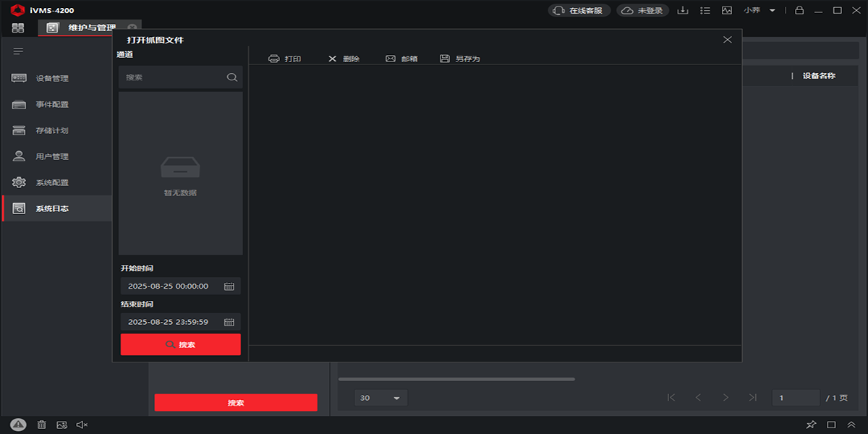
Task: Click the 打印 print toolbar button
Action: pyautogui.click(x=285, y=59)
